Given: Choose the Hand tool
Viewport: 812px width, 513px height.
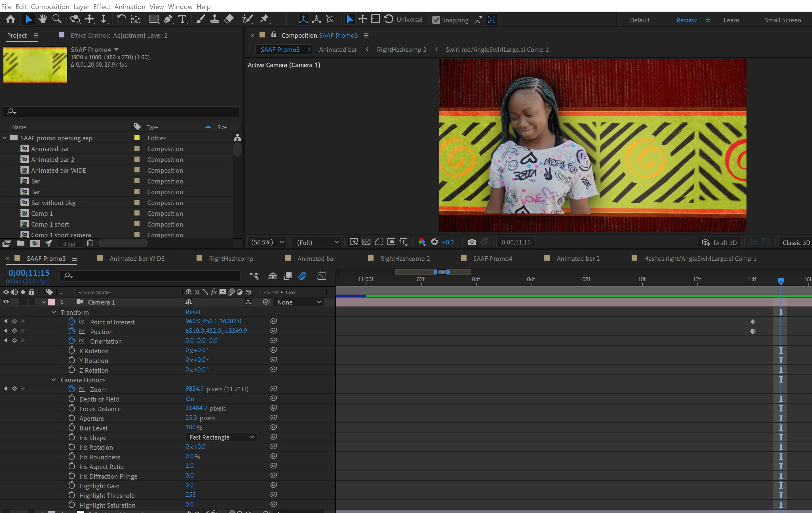Looking at the screenshot, I should pyautogui.click(x=43, y=19).
